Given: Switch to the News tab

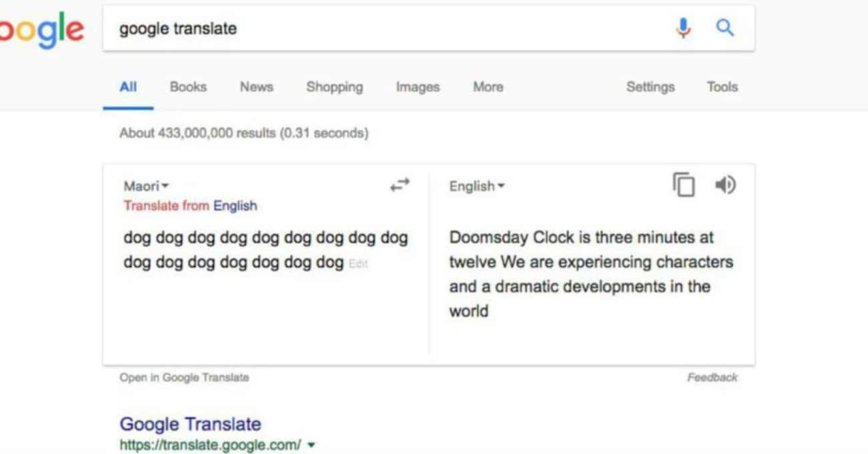Looking at the screenshot, I should (256, 87).
